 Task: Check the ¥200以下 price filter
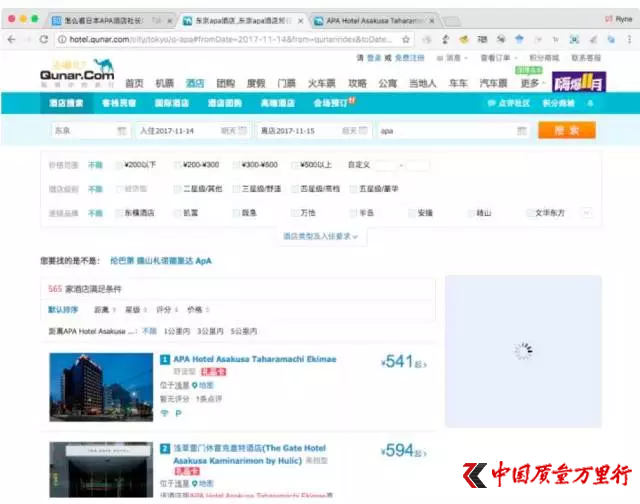(x=120, y=165)
